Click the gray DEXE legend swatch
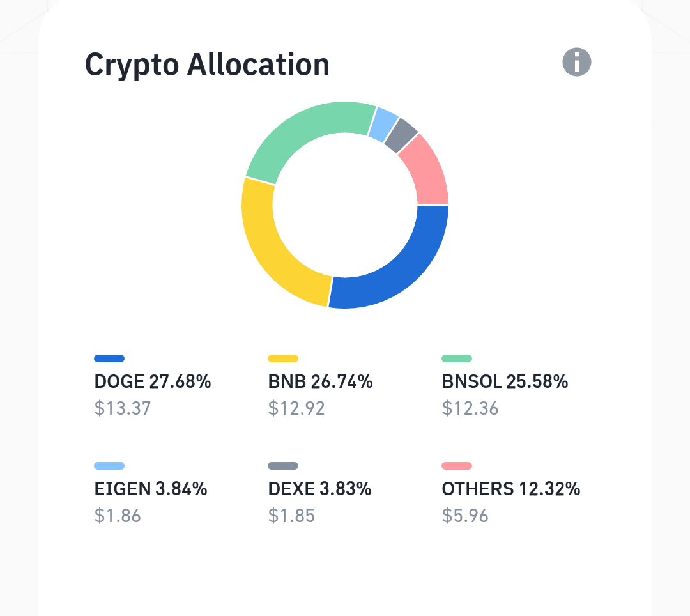 point(283,466)
